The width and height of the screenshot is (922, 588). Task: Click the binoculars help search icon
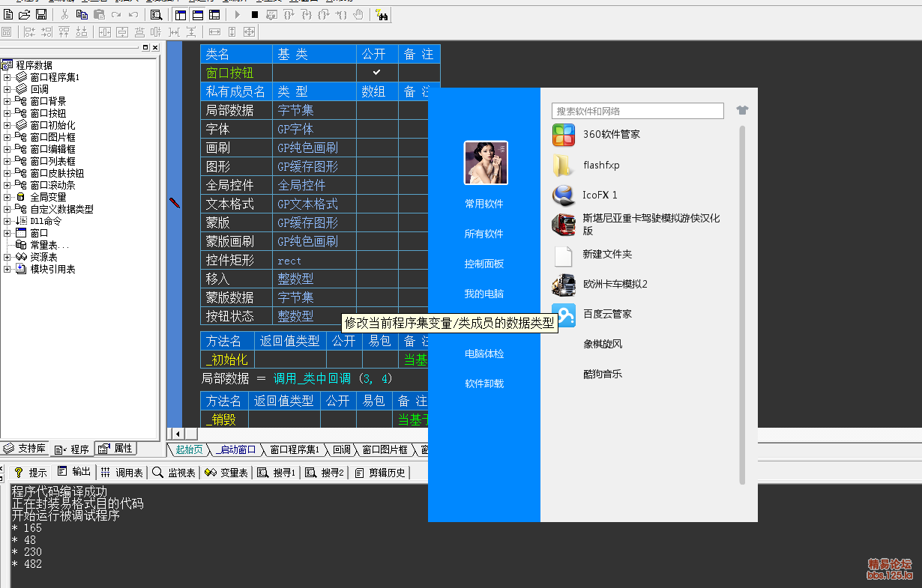tap(381, 14)
